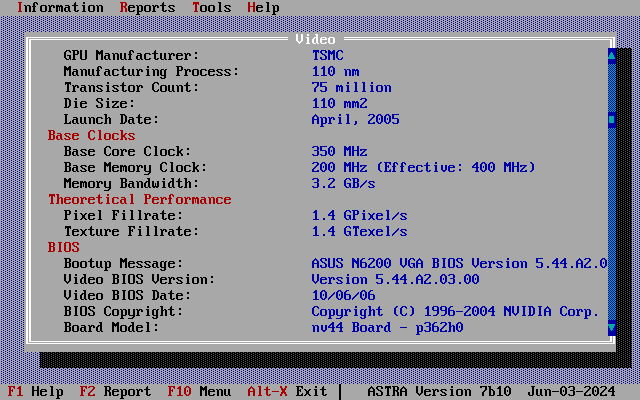Select the Theoretical Performance section header

(140, 200)
